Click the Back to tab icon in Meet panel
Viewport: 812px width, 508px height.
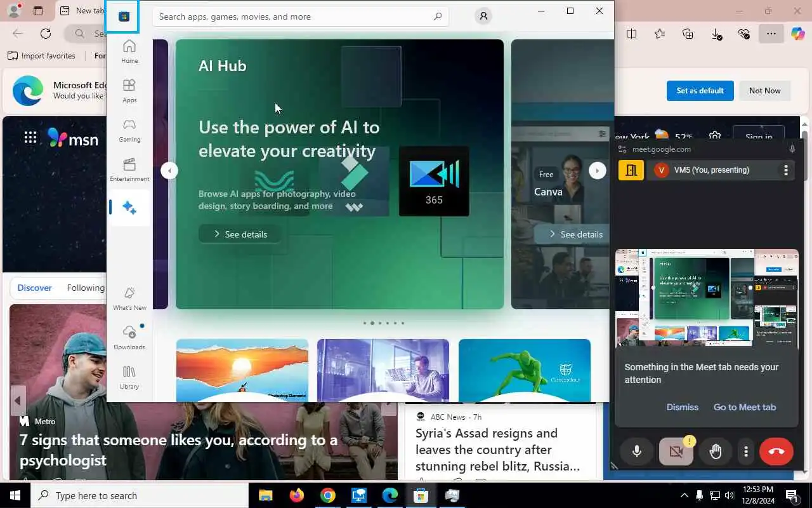coord(631,170)
